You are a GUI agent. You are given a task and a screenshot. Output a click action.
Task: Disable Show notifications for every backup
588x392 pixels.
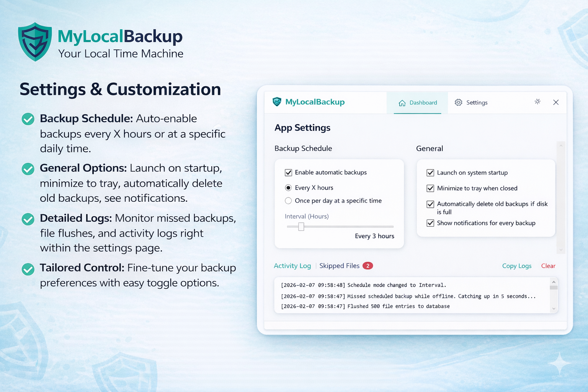(x=431, y=223)
